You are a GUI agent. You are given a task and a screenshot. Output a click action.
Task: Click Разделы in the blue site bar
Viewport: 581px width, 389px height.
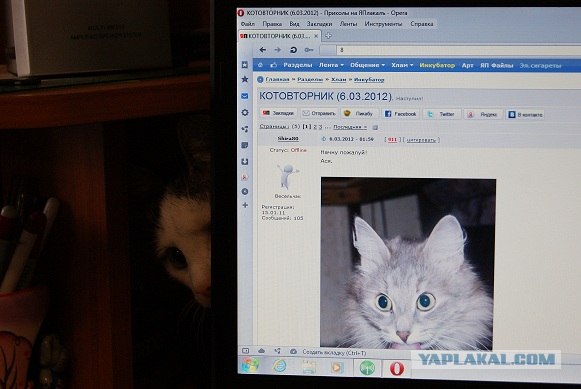298,65
